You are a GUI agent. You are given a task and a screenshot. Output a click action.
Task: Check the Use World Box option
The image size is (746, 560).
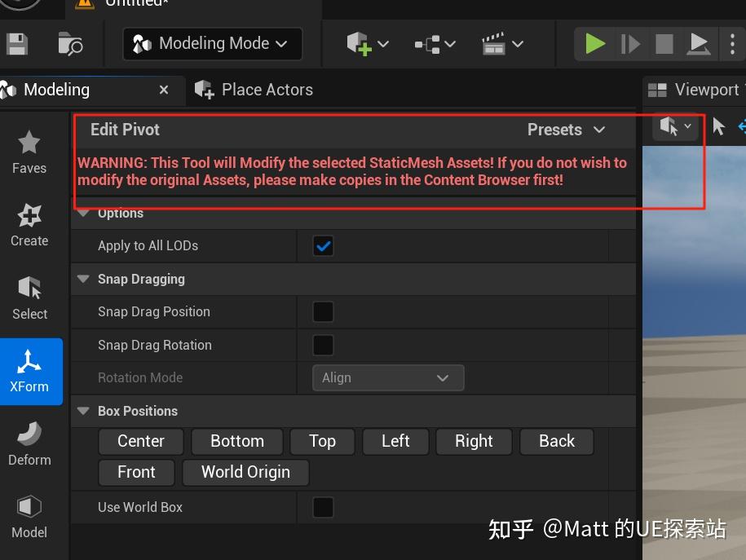(x=323, y=506)
